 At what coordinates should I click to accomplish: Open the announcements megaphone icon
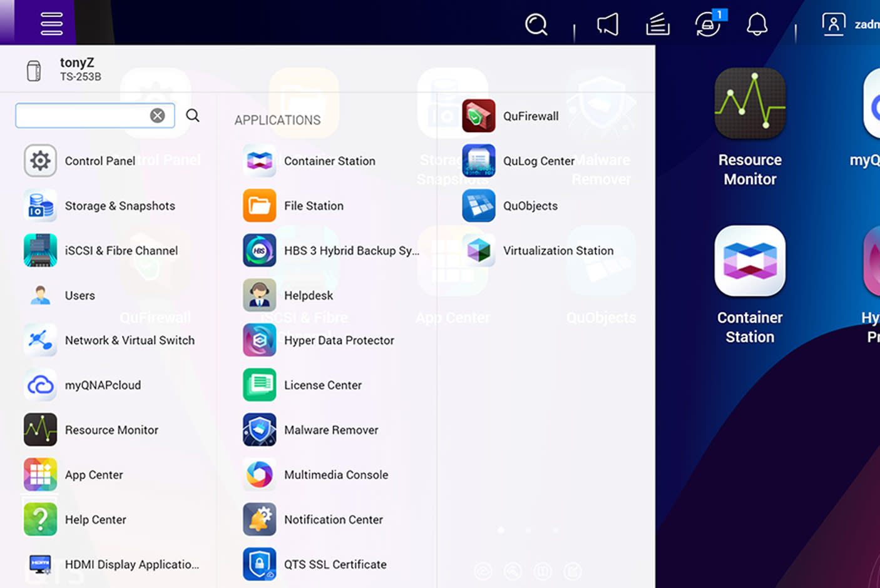608,24
